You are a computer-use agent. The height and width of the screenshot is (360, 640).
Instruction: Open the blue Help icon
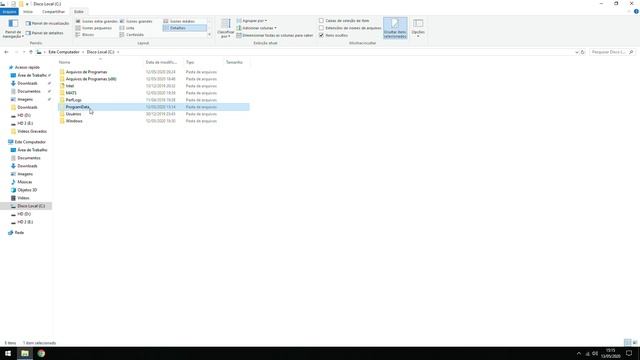[x=636, y=11]
